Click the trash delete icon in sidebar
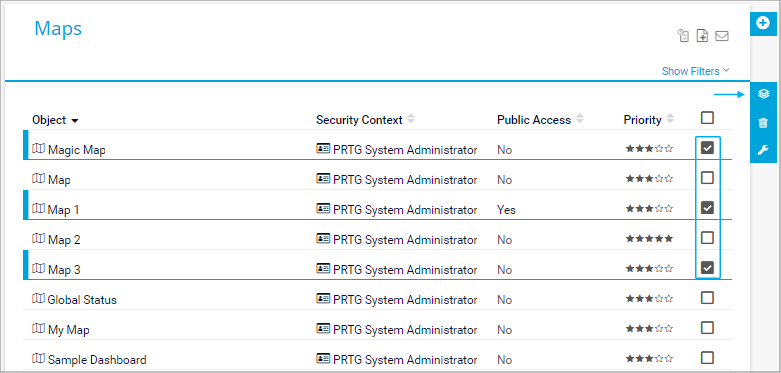This screenshot has height=373, width=781. tap(763, 123)
